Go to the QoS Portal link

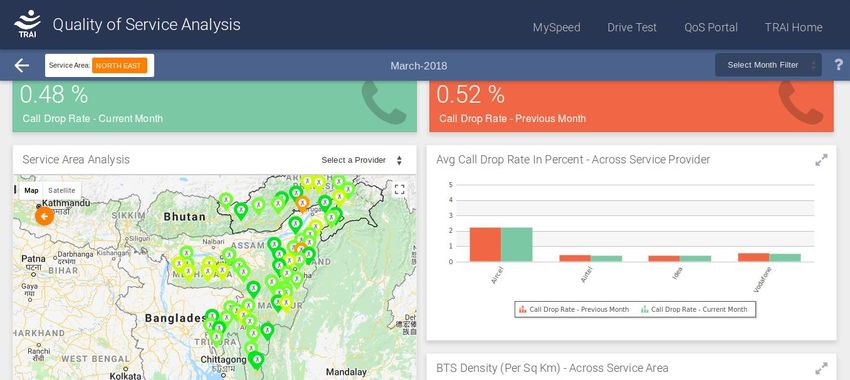click(711, 27)
